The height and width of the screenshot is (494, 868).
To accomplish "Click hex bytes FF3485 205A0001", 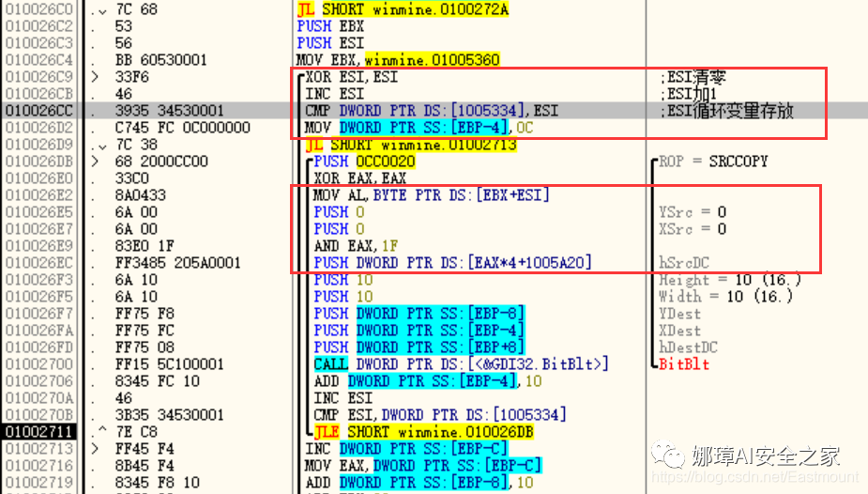I will pos(177,263).
